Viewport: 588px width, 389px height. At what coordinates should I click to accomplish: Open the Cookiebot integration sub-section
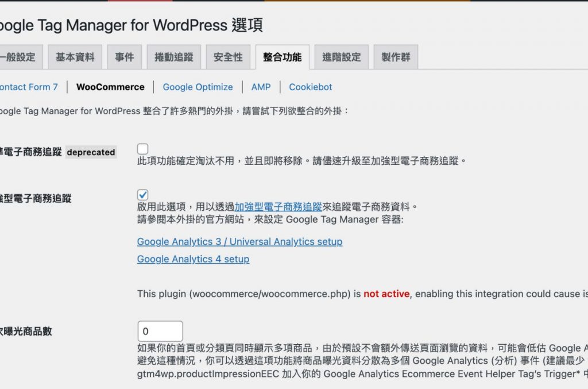click(x=311, y=87)
